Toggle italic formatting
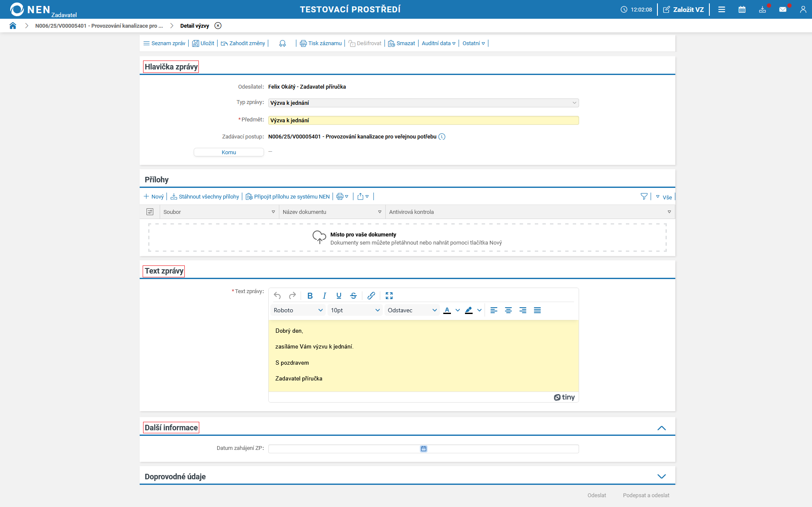This screenshot has width=812, height=507. pyautogui.click(x=324, y=296)
